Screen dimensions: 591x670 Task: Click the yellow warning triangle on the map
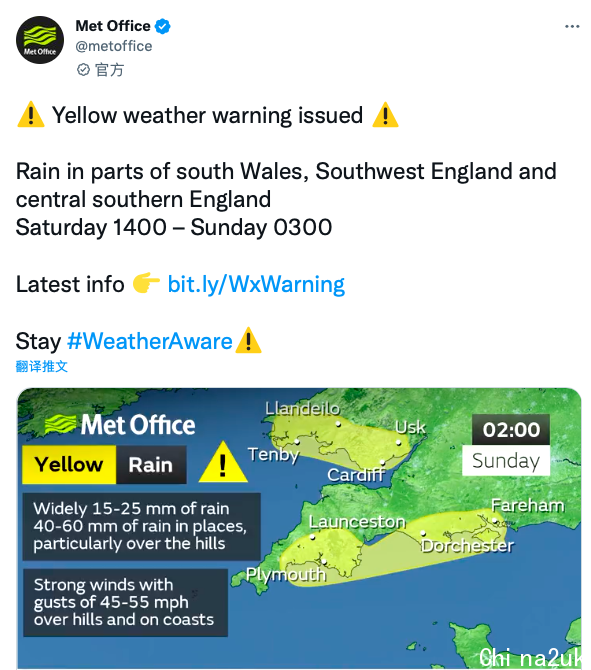click(223, 463)
